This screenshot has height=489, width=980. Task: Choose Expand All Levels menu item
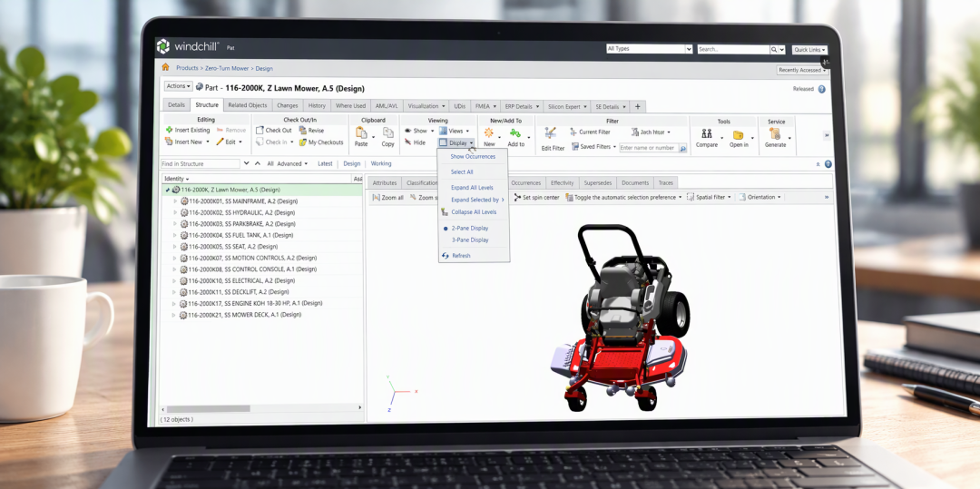pyautogui.click(x=472, y=188)
